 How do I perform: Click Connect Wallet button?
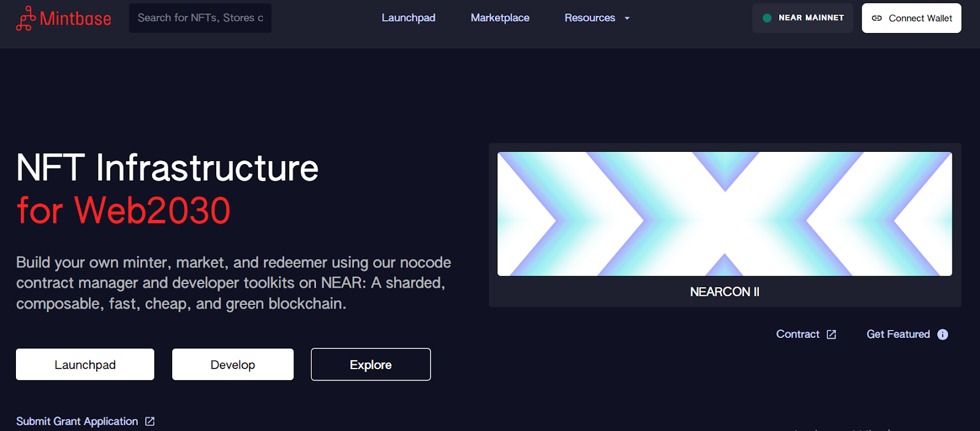(911, 18)
